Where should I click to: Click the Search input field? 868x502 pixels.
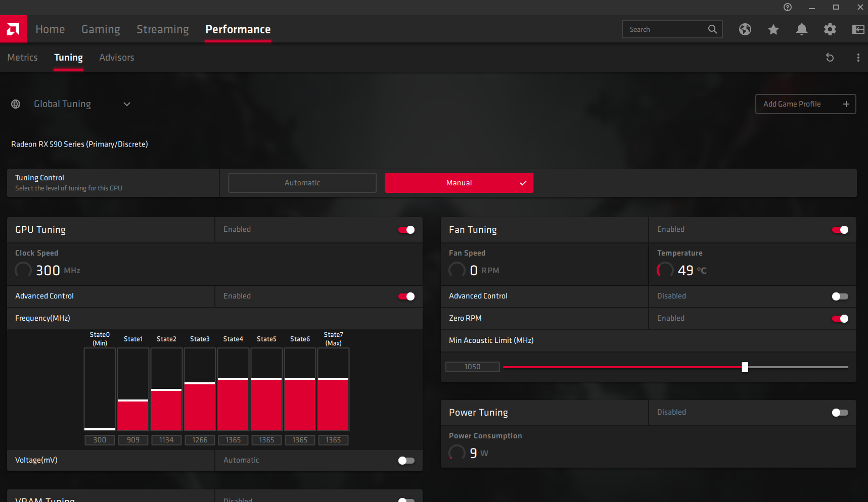672,29
